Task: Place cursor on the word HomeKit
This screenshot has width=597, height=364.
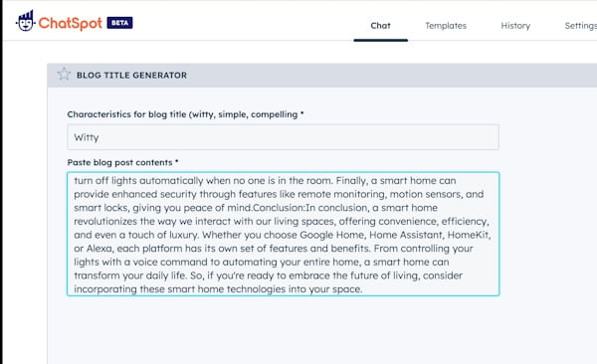Action: coord(468,235)
